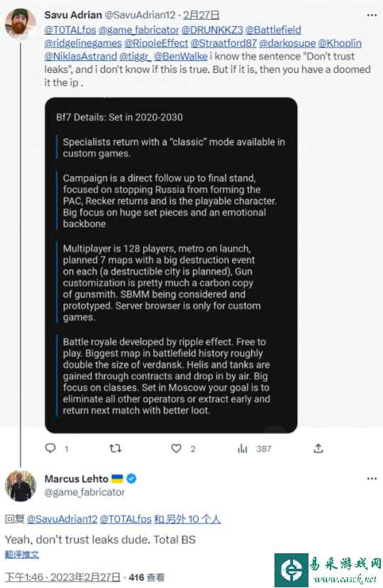
Task: Click the 翻译推文 translate tweet link
Action: 22,554
